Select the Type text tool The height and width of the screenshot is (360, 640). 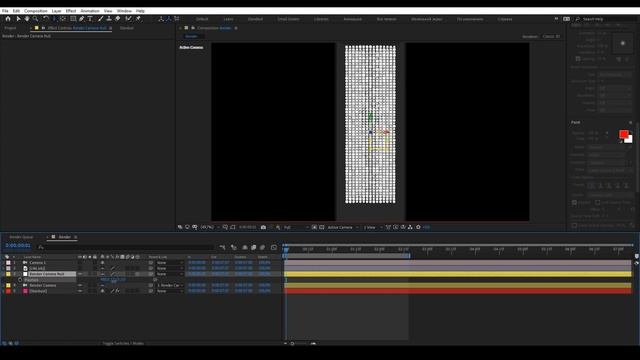tap(90, 19)
